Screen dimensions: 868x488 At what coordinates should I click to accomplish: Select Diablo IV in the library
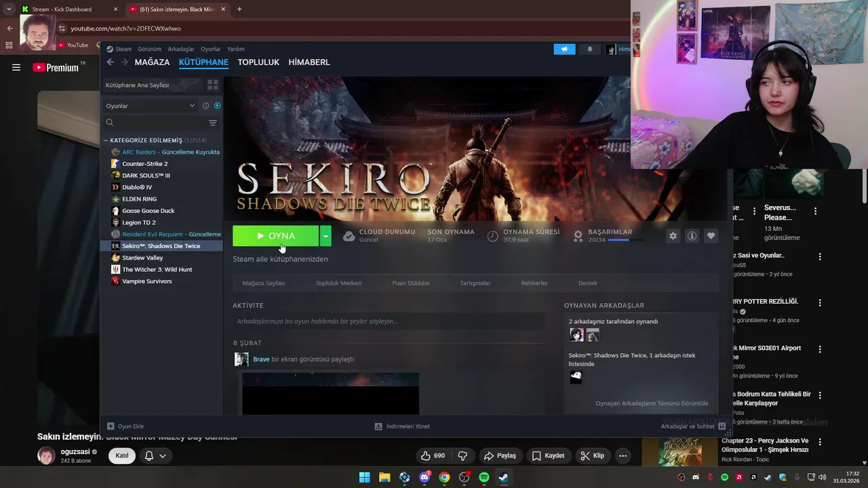pyautogui.click(x=137, y=187)
